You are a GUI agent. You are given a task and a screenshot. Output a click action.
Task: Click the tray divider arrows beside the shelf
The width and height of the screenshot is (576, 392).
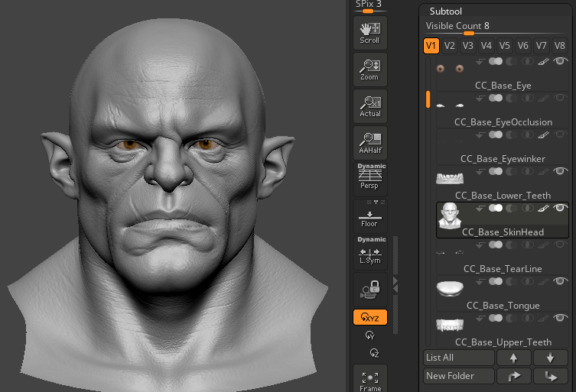pyautogui.click(x=395, y=285)
